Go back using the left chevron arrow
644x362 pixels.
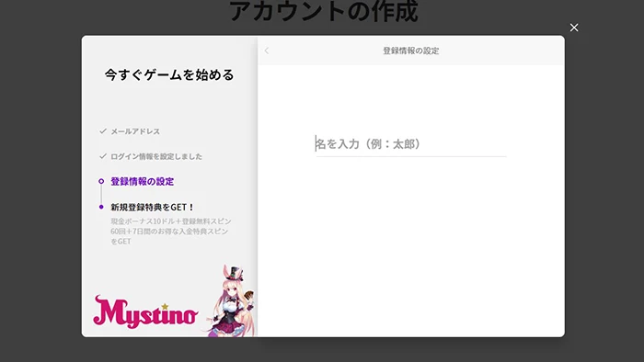click(x=267, y=51)
